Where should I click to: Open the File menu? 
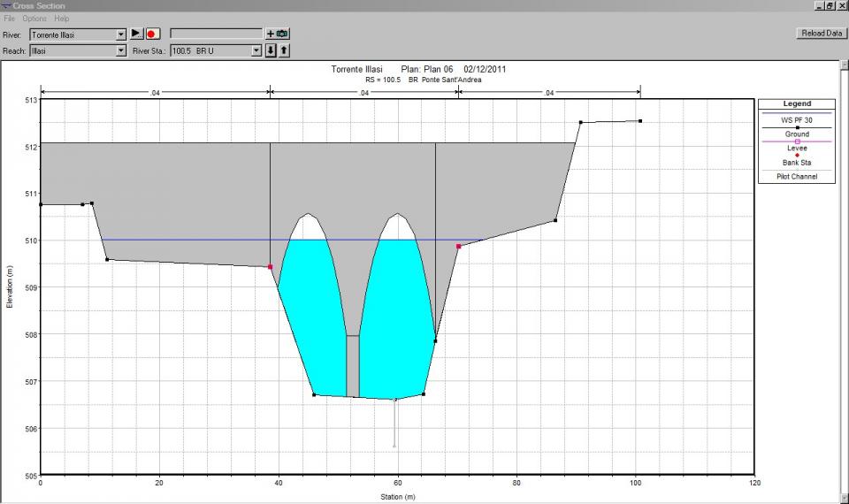[x=10, y=19]
